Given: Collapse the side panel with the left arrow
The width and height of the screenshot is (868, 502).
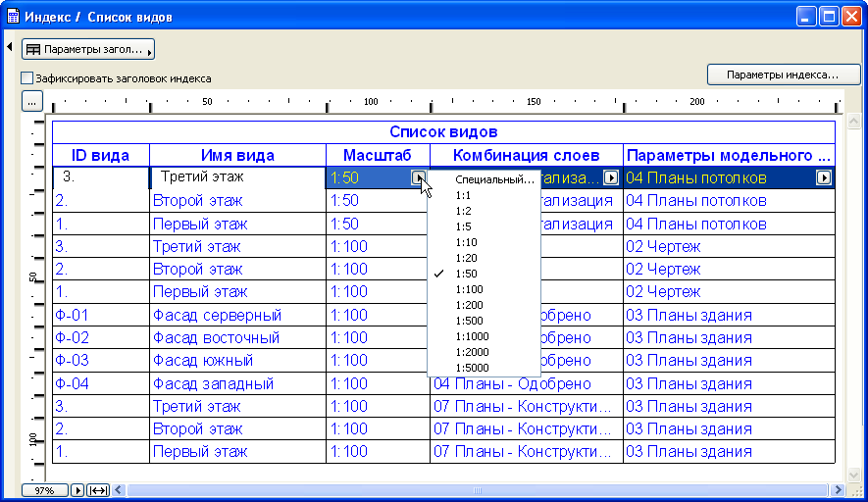Looking at the screenshot, I should pyautogui.click(x=9, y=48).
